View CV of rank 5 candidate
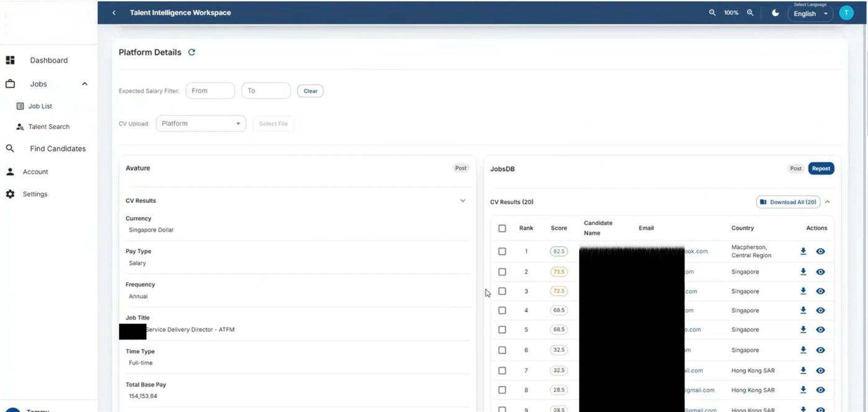 pos(820,330)
